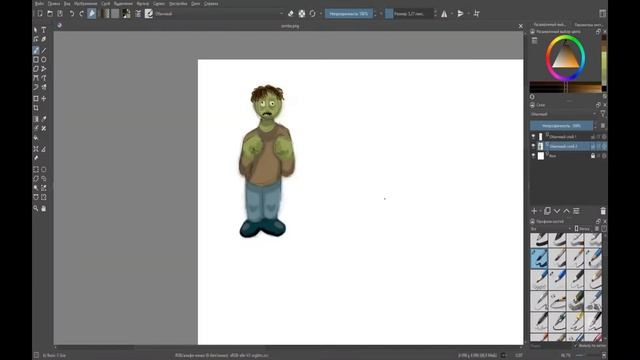Select the Move tool
This screenshot has width=640, height=360.
(44, 98)
